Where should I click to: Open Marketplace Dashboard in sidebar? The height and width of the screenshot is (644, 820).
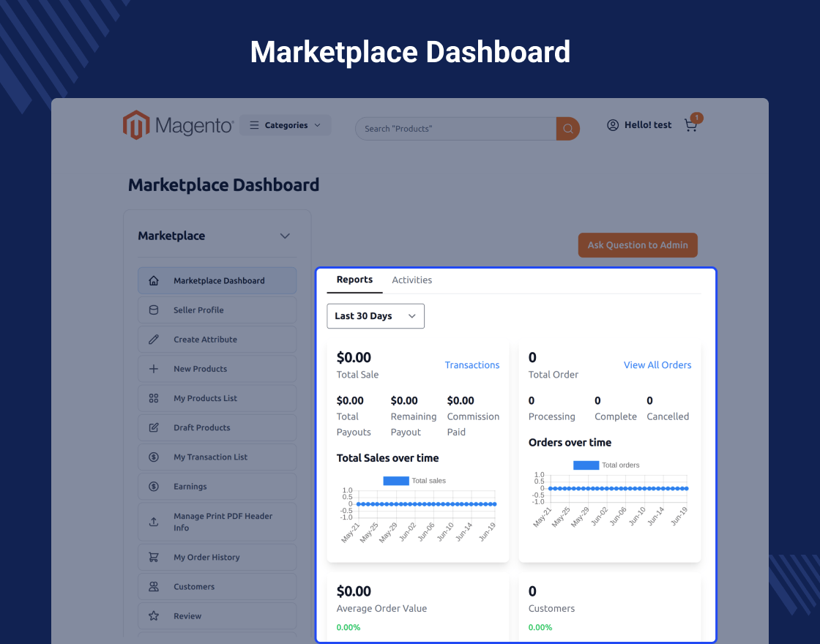pos(217,281)
